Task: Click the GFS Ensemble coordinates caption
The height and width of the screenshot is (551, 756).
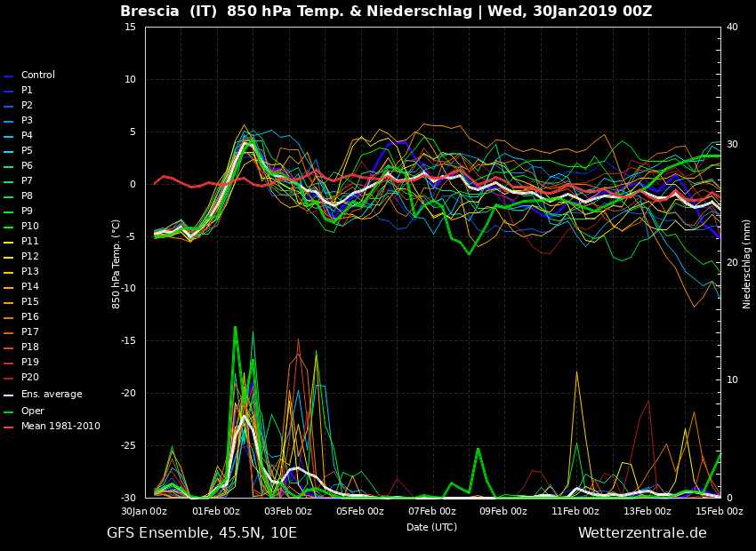Action: [202, 533]
